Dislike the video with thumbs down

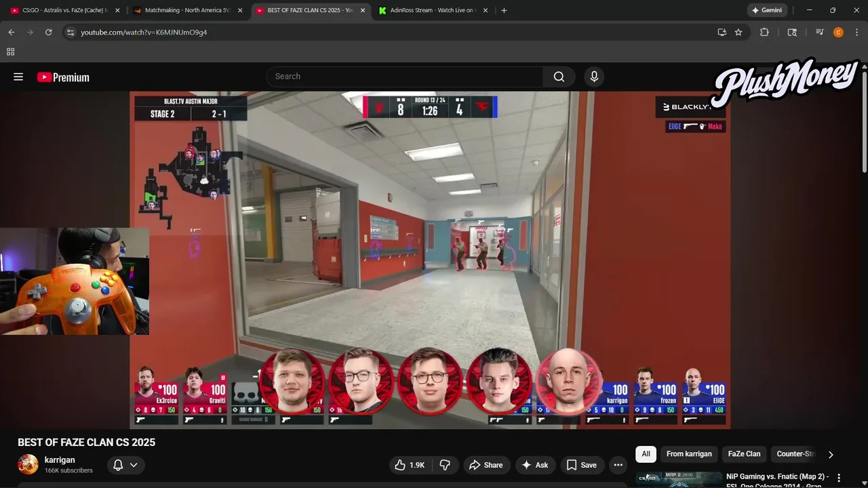coord(445,465)
